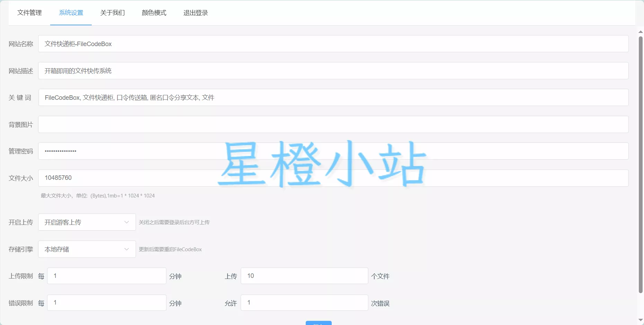The image size is (644, 325).
Task: Focus the 上传限制 minutes input
Action: [x=107, y=276]
